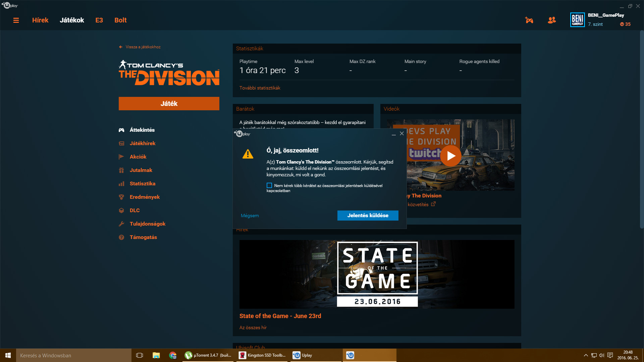Select Támogatás in the sidebar

point(143,237)
